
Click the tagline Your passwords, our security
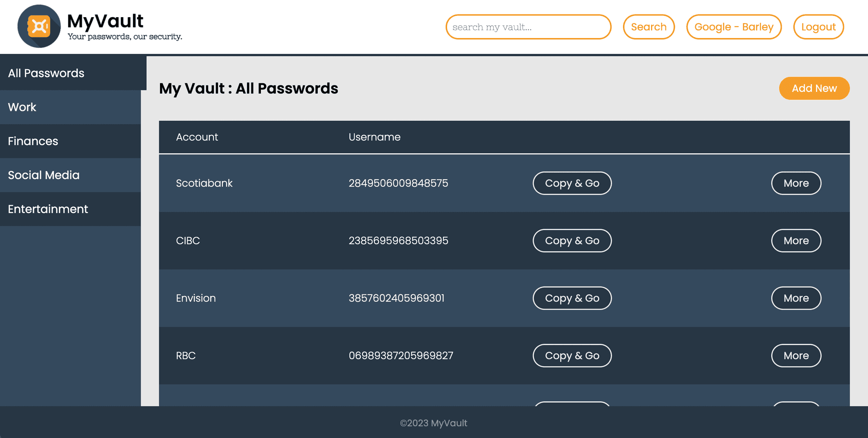pos(125,37)
